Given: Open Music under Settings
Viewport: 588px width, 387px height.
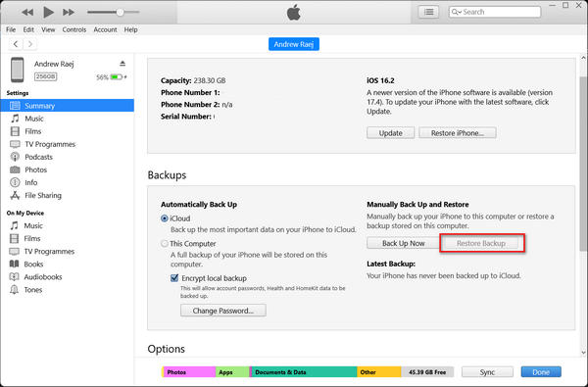Looking at the screenshot, I should point(33,119).
